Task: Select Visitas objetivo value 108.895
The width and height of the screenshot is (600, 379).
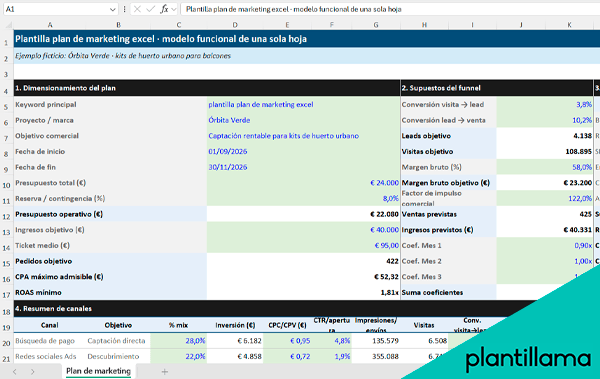Action: pyautogui.click(x=545, y=152)
